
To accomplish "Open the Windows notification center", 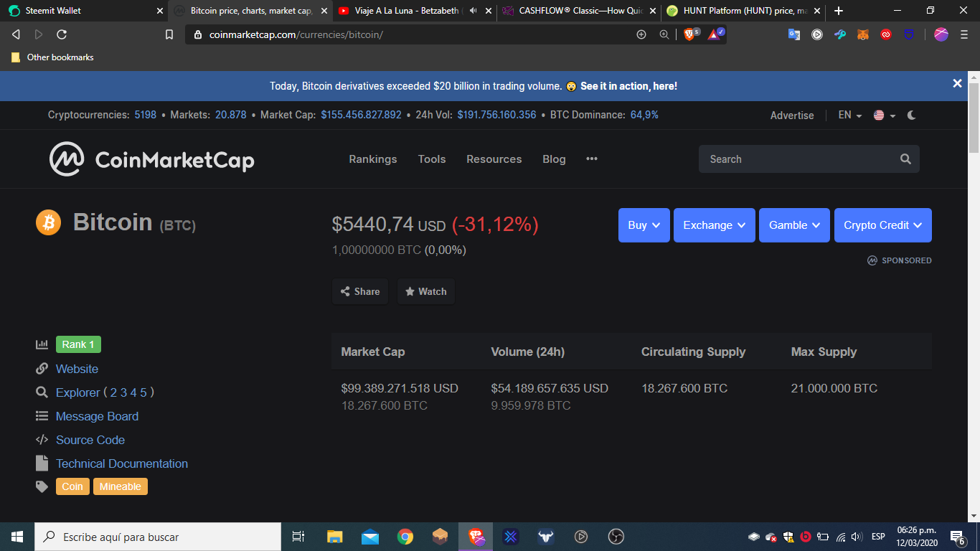I will (x=957, y=537).
